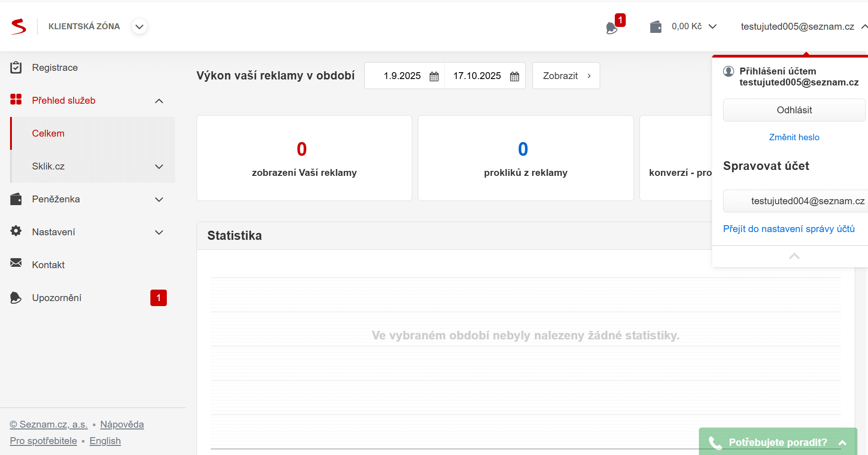Expand the Klientská zóna dropdown chevron
The image size is (868, 455).
click(139, 26)
